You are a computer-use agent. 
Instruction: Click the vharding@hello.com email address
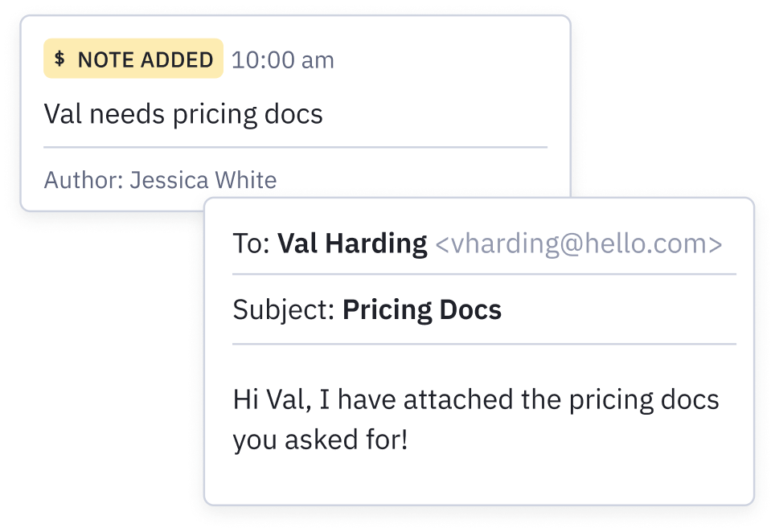[x=579, y=243]
